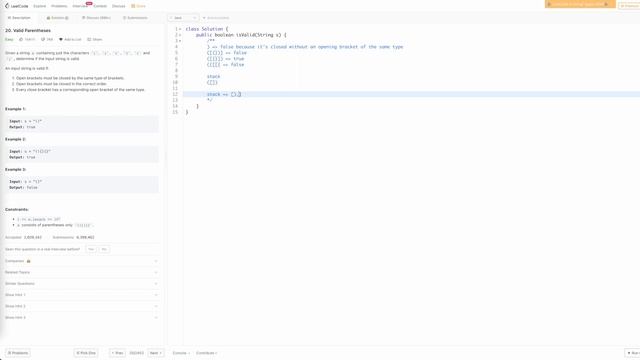Click the orange promotion banner
The width and height of the screenshot is (640, 360).
click(580, 4)
